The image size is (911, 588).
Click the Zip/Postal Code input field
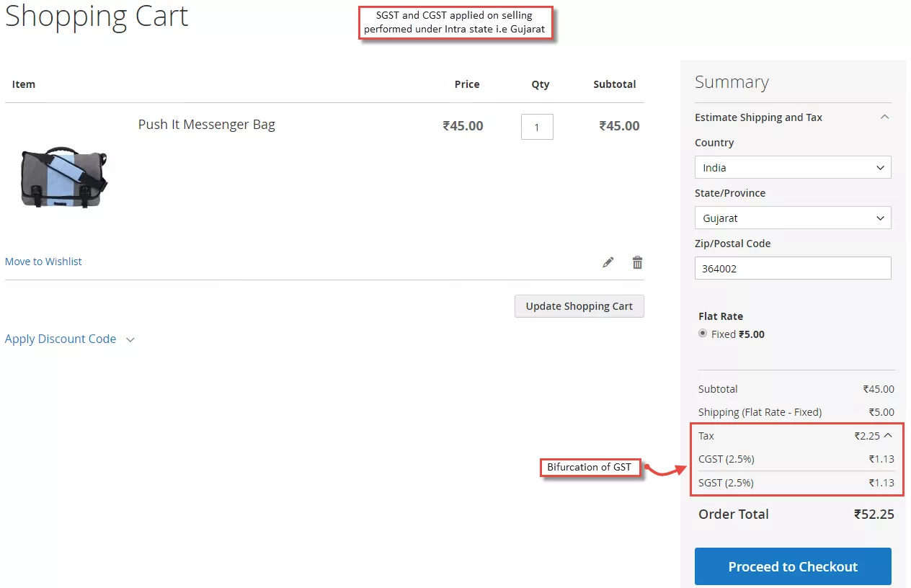click(792, 268)
